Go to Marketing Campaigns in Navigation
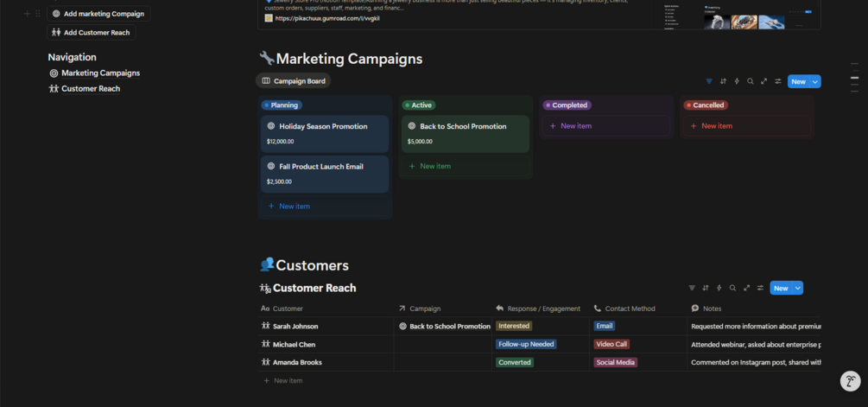Image resolution: width=868 pixels, height=407 pixels. pos(100,73)
